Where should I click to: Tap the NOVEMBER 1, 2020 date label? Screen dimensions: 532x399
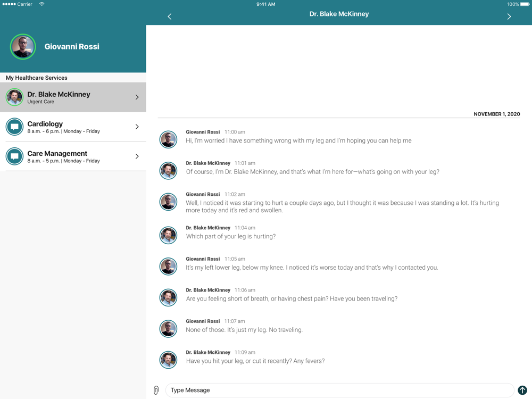tap(497, 114)
